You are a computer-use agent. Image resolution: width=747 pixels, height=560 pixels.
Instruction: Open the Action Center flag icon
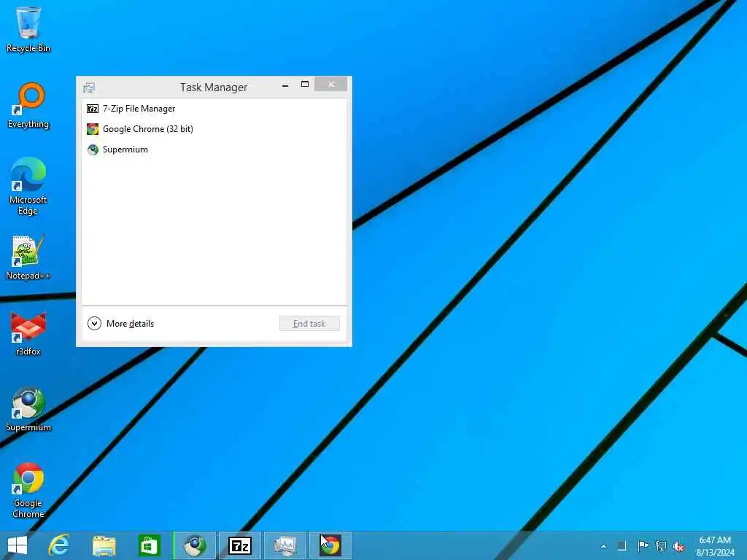pos(643,545)
